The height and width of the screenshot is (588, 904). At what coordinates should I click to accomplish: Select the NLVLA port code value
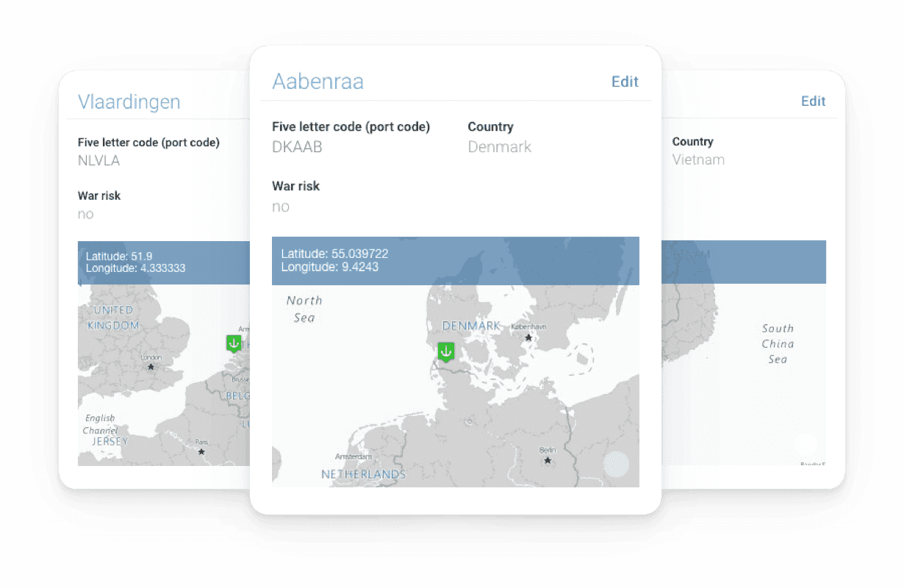point(98,160)
